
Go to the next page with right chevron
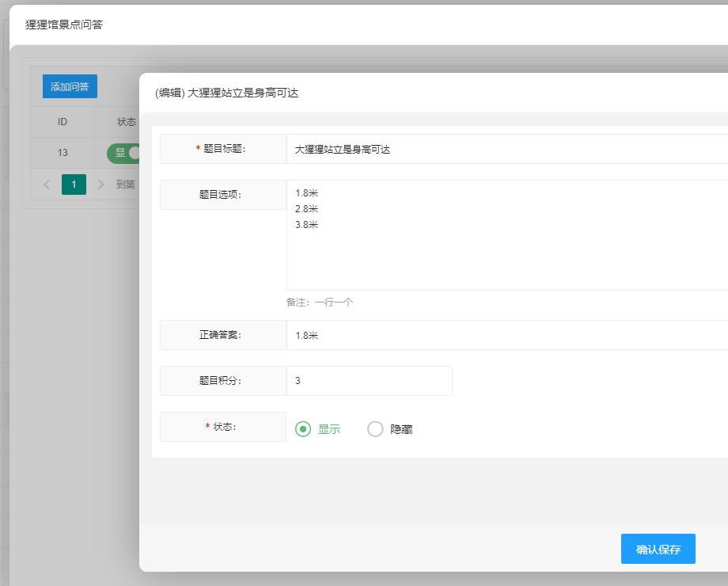tap(100, 185)
